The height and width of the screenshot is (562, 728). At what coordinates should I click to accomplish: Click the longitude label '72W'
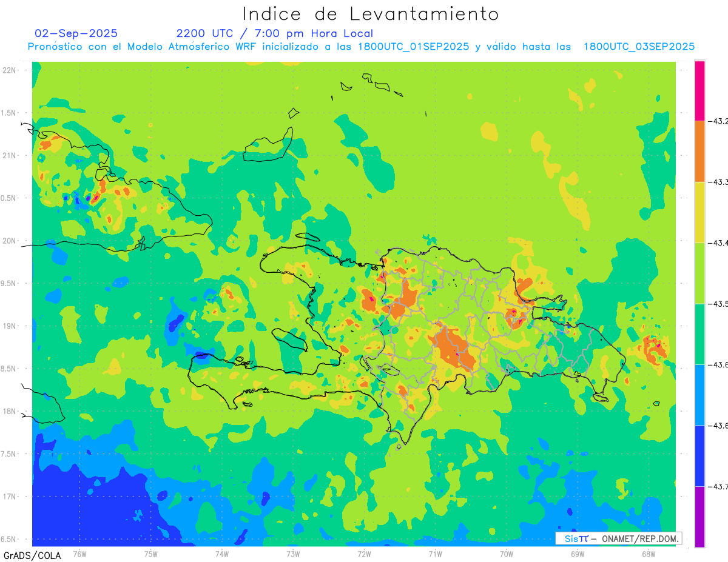[364, 553]
